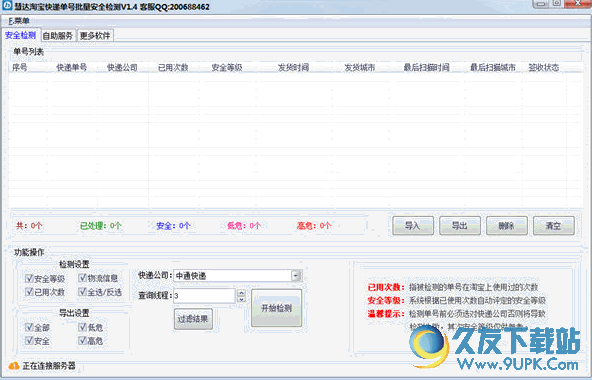Image resolution: width=592 pixels, height=380 pixels.
Task: Click the red 高危: 0个 counter
Action: [314, 226]
